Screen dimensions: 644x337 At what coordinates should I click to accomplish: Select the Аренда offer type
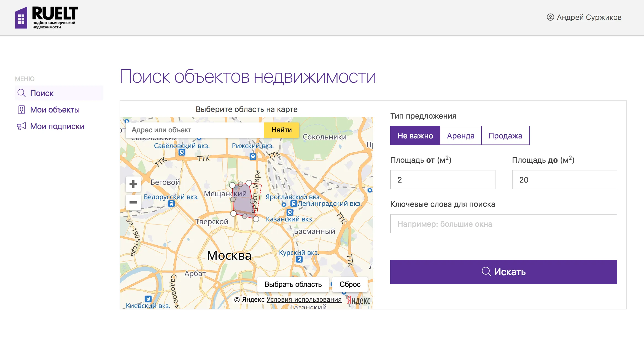(x=460, y=135)
